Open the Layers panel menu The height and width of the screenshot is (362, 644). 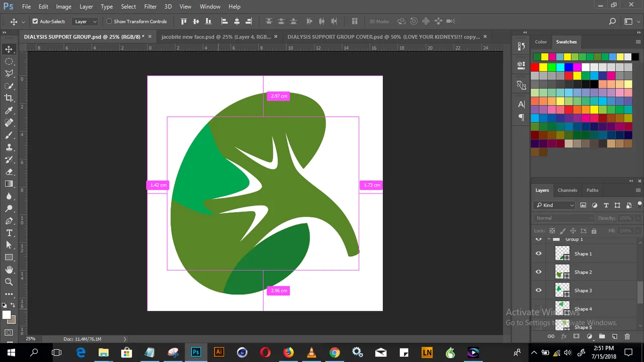click(x=638, y=191)
